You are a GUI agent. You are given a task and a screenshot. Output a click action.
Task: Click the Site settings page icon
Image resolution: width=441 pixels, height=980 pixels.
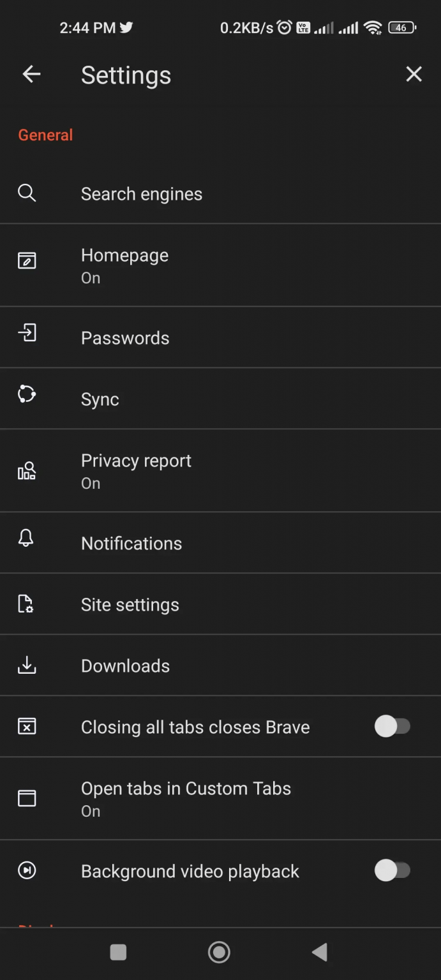[x=27, y=604]
